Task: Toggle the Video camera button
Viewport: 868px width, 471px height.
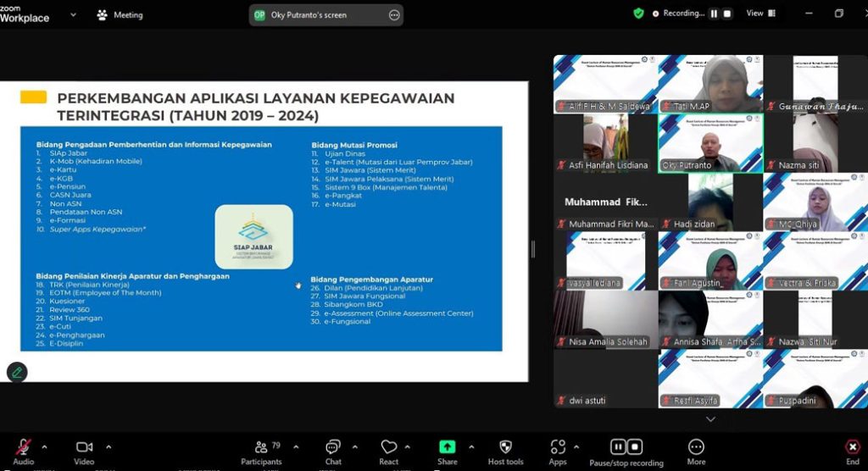Action: pyautogui.click(x=84, y=452)
